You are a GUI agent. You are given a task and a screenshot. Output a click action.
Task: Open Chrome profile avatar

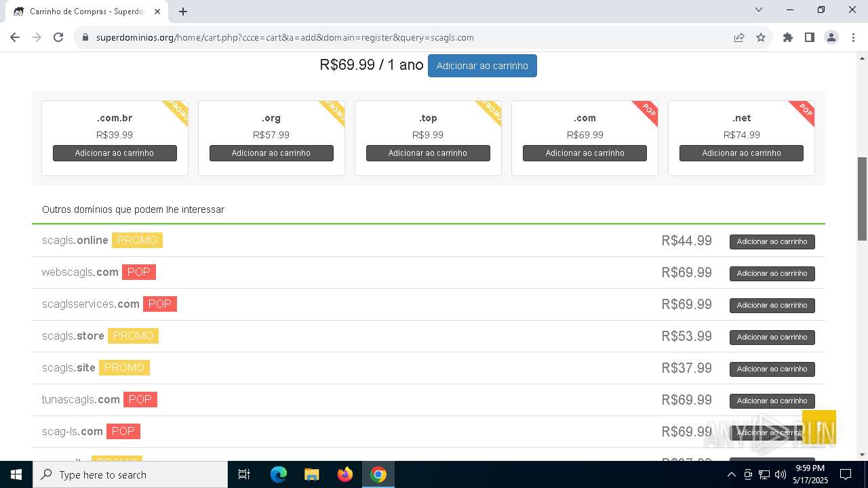coord(831,37)
